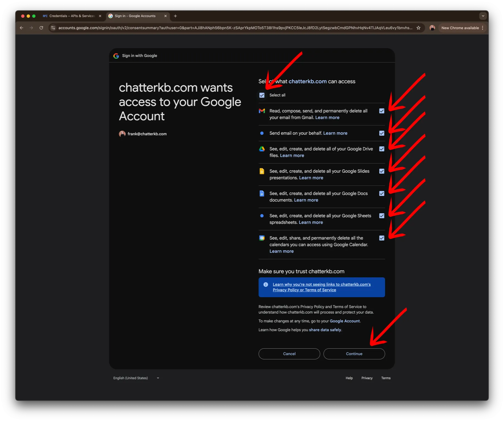Open Learn more link for Google Docs permission

click(306, 200)
